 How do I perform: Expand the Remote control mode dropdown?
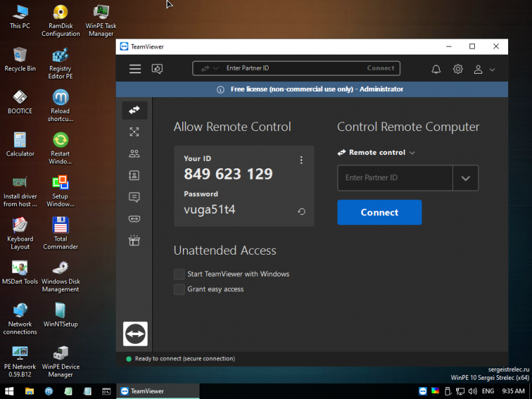coord(377,153)
